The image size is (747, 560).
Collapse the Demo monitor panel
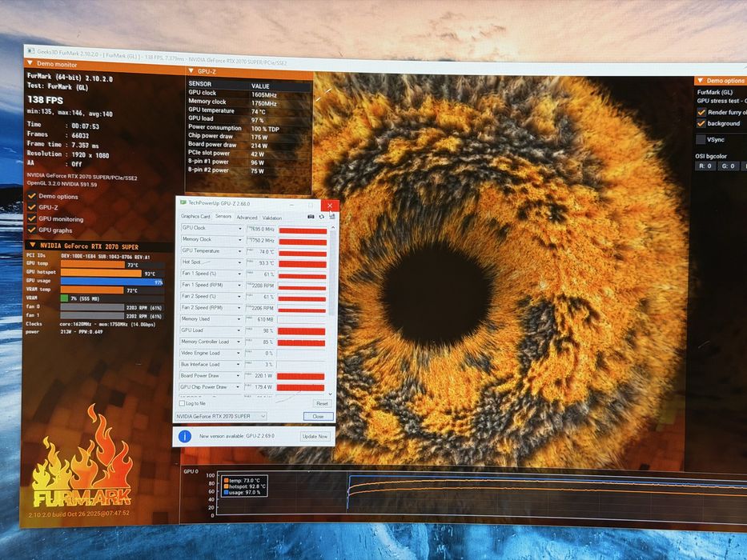click(x=30, y=63)
